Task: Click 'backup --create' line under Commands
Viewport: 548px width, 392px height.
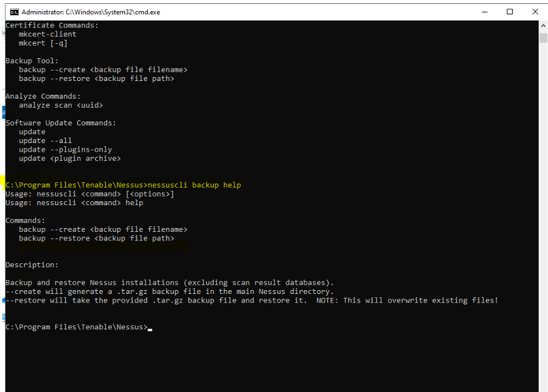Action: [103, 230]
